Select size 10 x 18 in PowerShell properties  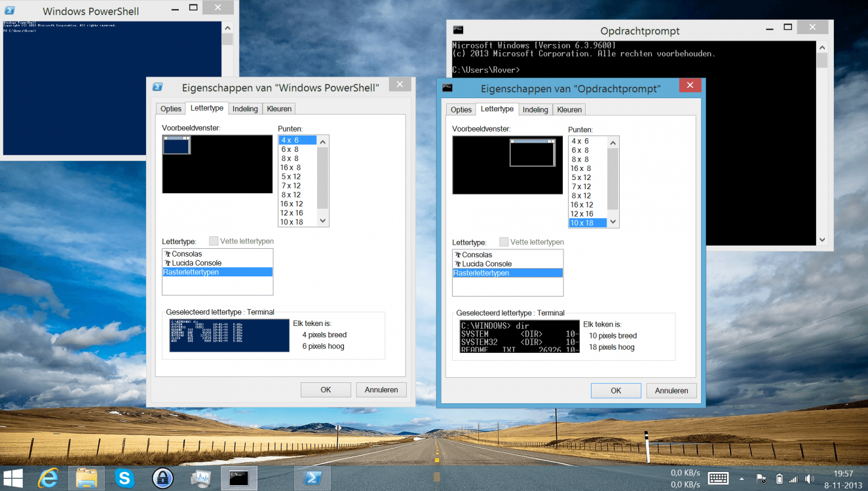297,222
